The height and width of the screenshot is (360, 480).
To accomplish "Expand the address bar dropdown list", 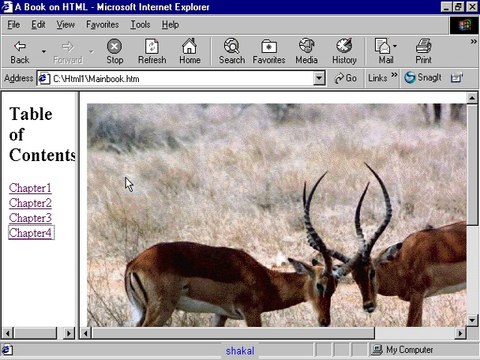I will click(319, 78).
